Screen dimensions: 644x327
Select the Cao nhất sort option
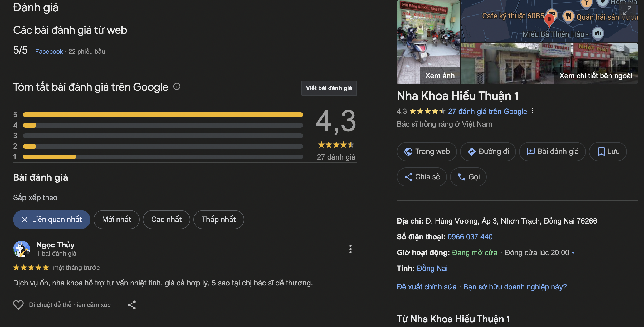pyautogui.click(x=167, y=220)
